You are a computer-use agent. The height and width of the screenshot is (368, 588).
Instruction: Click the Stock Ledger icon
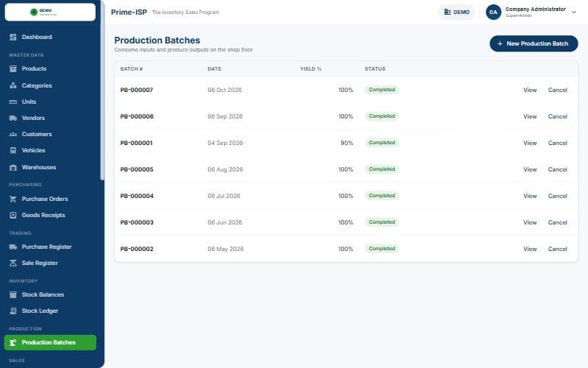coord(13,311)
